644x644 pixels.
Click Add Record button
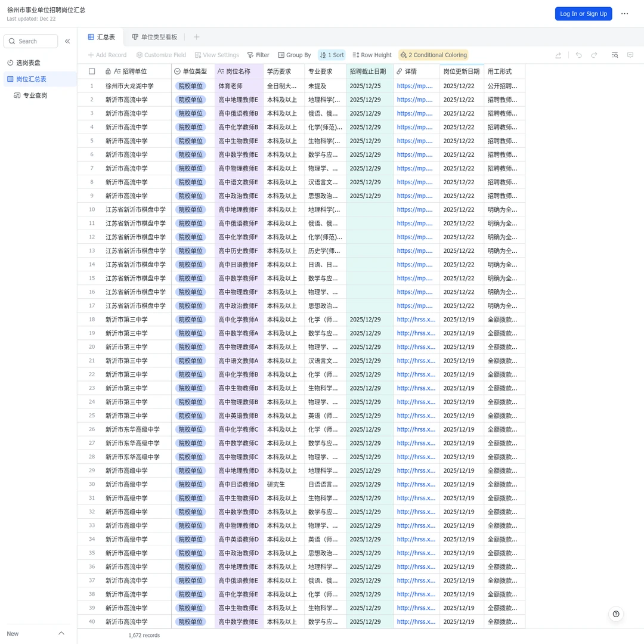tap(107, 55)
